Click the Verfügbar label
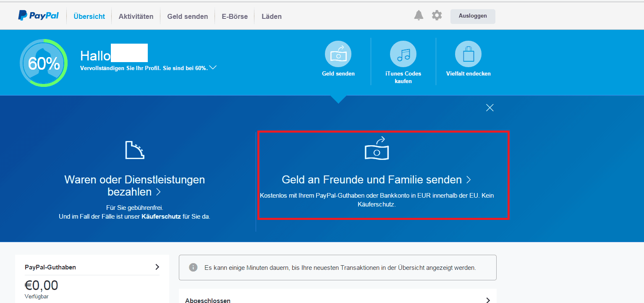 pos(37,296)
